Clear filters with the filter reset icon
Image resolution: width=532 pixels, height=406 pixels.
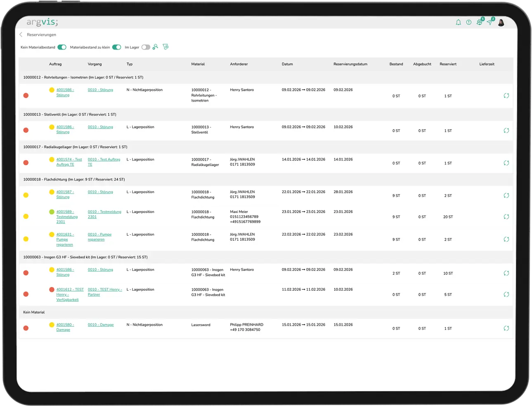coord(166,47)
